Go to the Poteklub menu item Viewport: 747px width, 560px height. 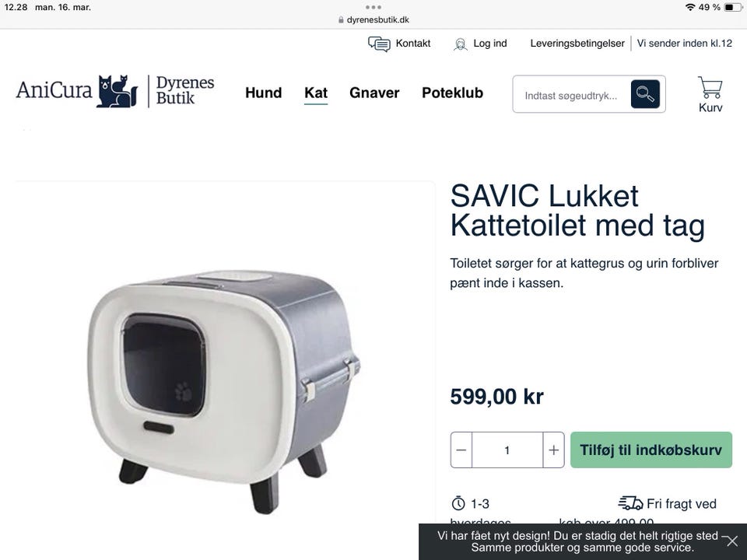(x=452, y=93)
